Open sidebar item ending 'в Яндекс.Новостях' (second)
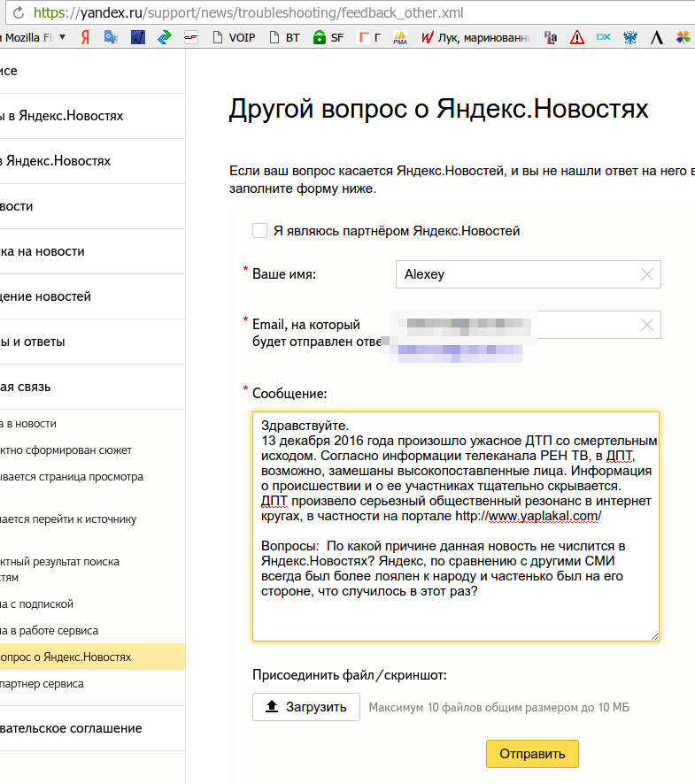Viewport: 695px width, 784px height. 93,161
